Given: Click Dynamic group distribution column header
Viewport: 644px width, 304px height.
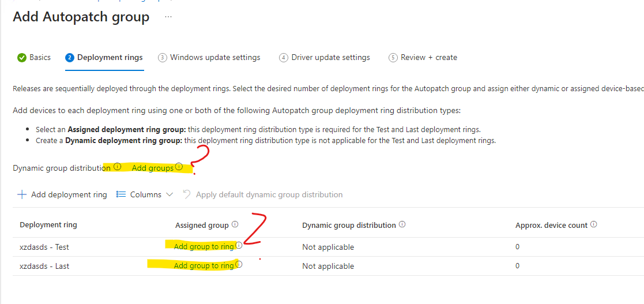Looking at the screenshot, I should 349,226.
